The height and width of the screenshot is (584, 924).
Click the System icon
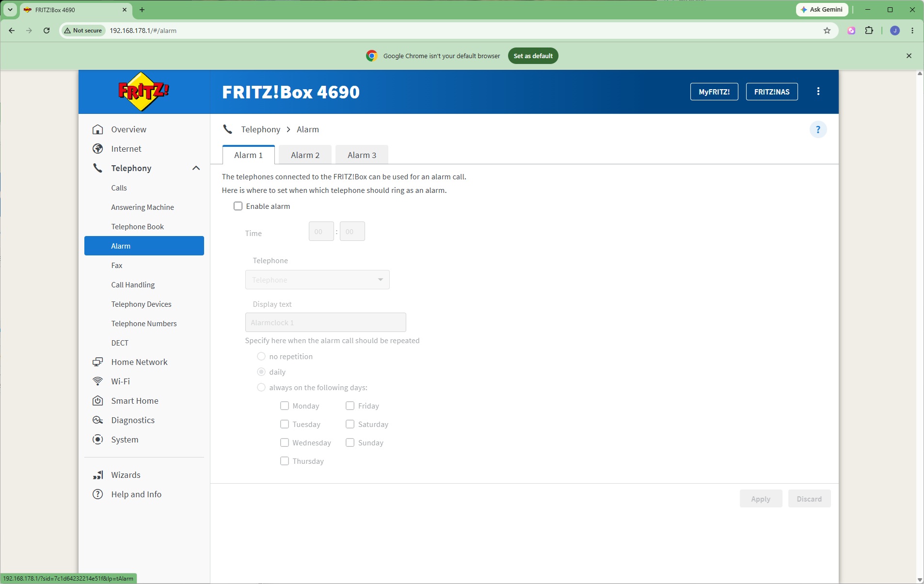(x=98, y=440)
